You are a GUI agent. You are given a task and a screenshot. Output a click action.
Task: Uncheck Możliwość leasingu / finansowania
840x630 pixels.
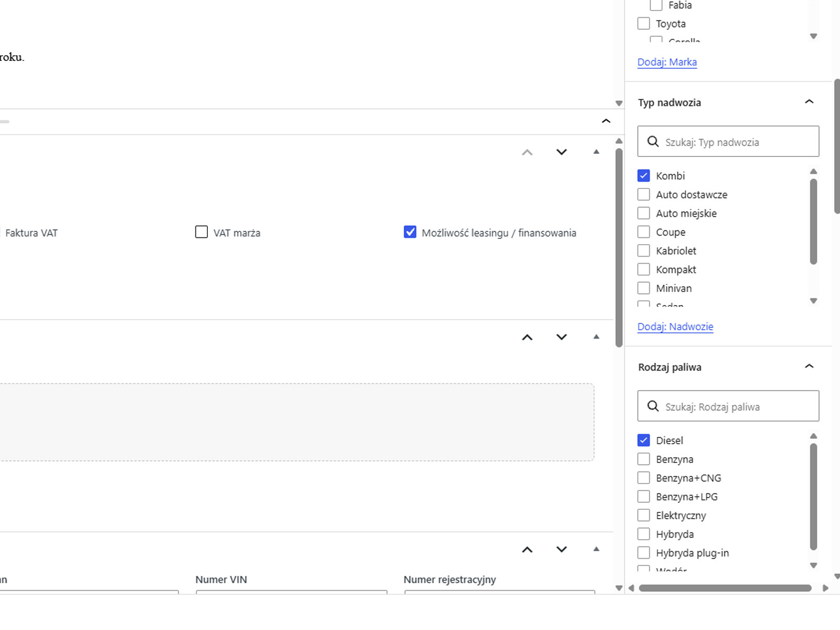point(410,232)
